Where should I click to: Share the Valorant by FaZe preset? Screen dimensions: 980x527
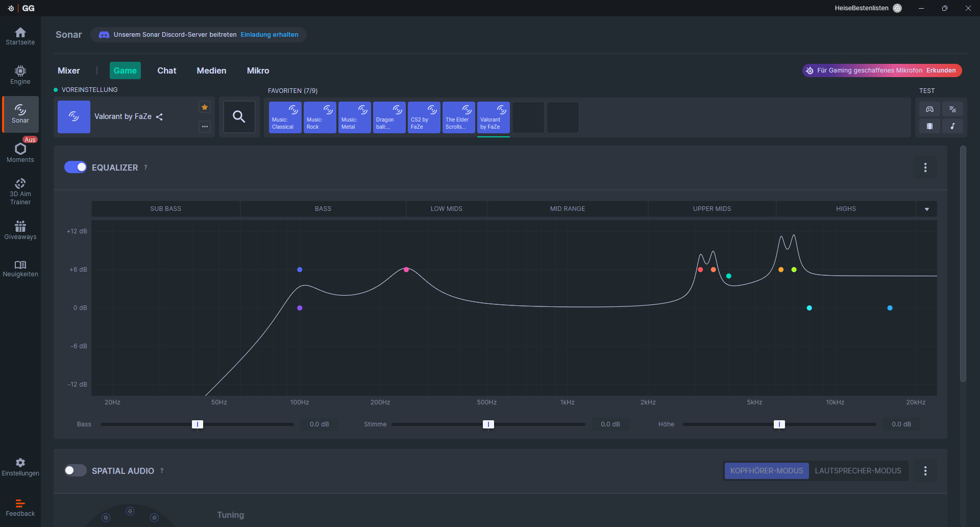160,117
